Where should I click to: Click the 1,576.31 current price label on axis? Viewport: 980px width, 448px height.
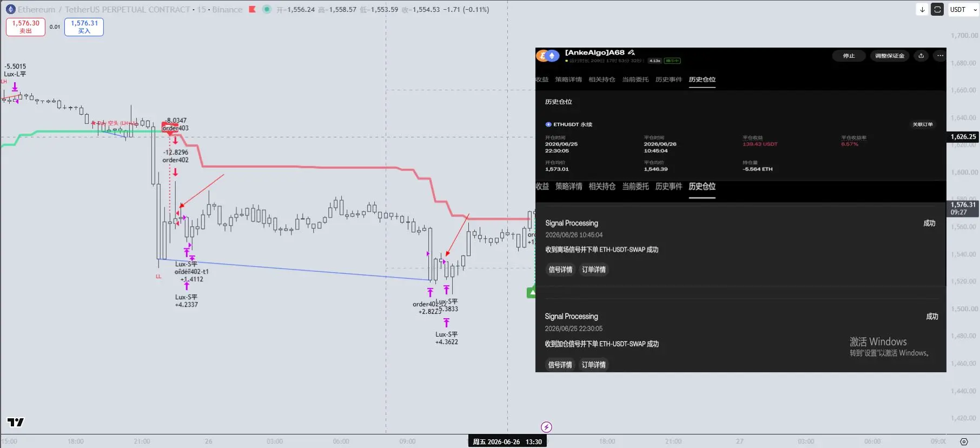[x=963, y=208]
